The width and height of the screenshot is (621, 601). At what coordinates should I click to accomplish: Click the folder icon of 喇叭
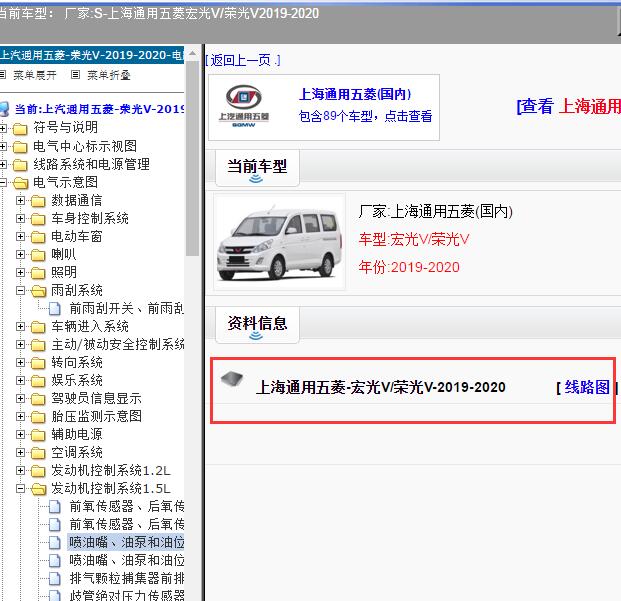[x=38, y=255]
